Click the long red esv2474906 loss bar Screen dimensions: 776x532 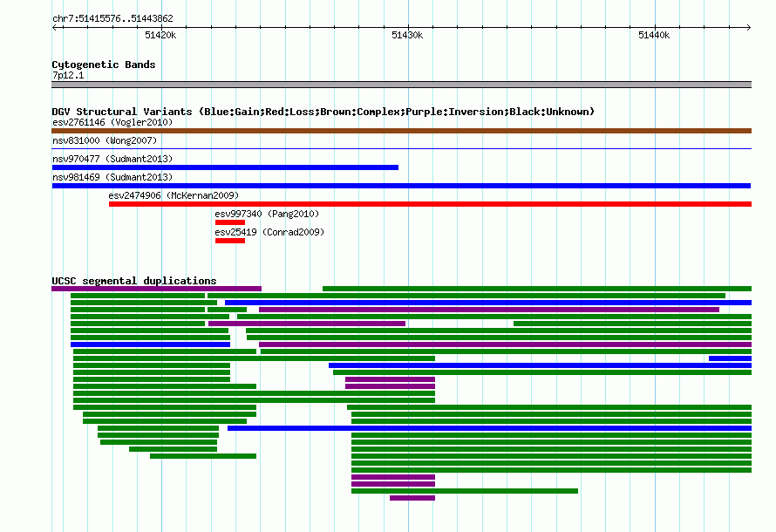pyautogui.click(x=430, y=204)
